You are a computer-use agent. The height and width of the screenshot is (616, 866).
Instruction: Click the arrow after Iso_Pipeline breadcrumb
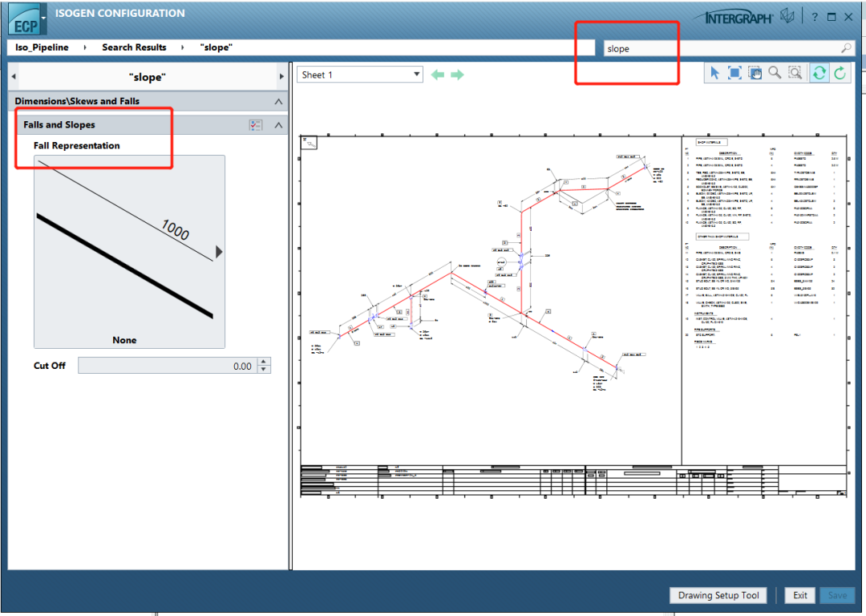(85, 47)
